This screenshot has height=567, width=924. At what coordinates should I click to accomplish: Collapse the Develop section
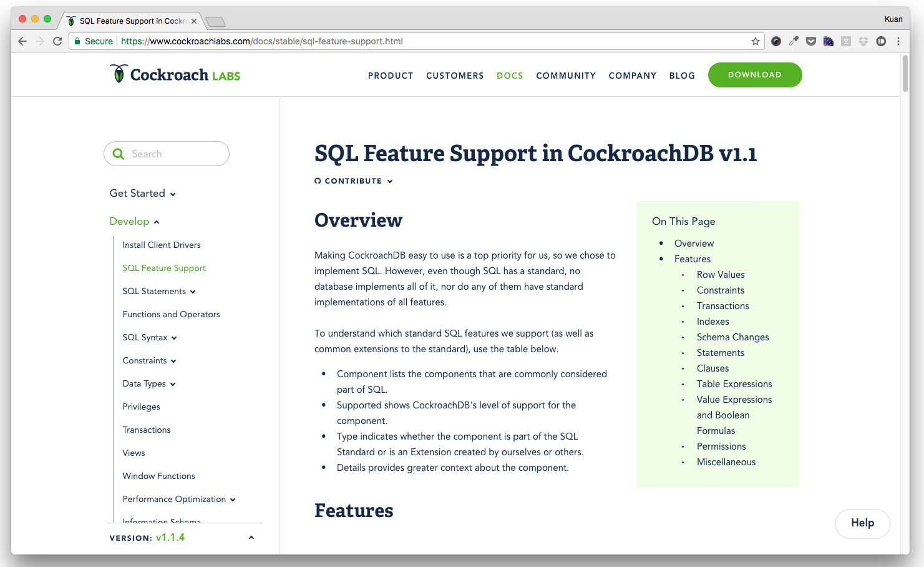pos(134,222)
